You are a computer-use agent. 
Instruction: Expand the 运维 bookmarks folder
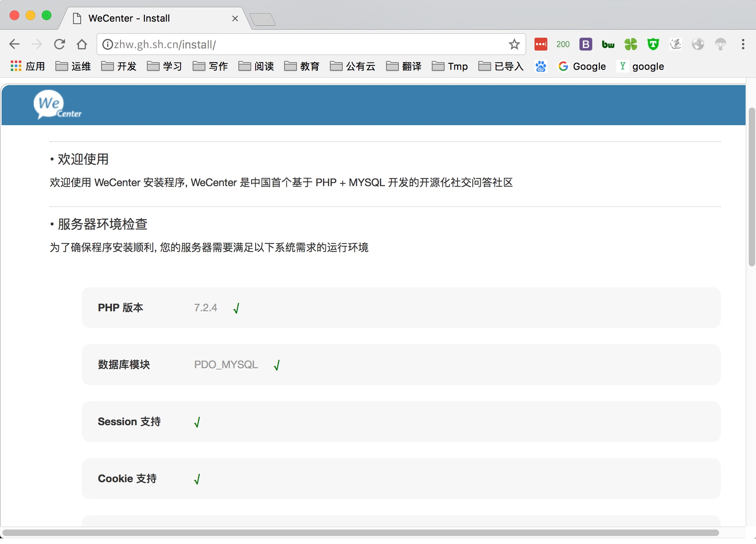tap(73, 66)
